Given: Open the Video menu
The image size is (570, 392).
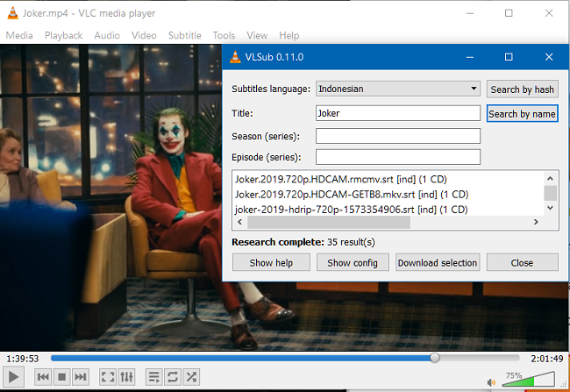Looking at the screenshot, I should (144, 35).
